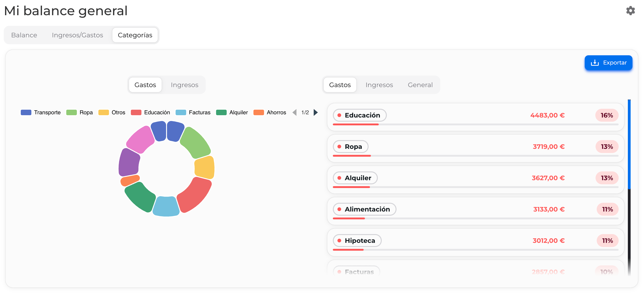Go to previous legend page arrow
Image resolution: width=644 pixels, height=294 pixels.
coord(295,112)
